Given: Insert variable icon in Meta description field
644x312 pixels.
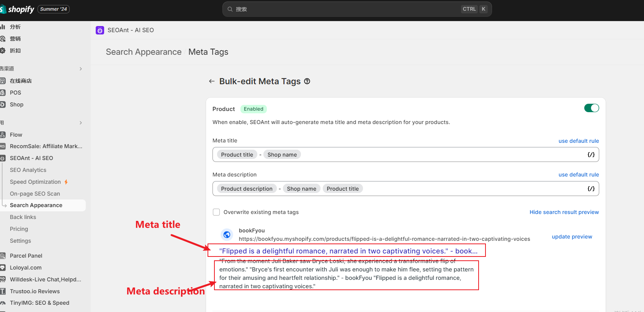Looking at the screenshot, I should pos(591,189).
